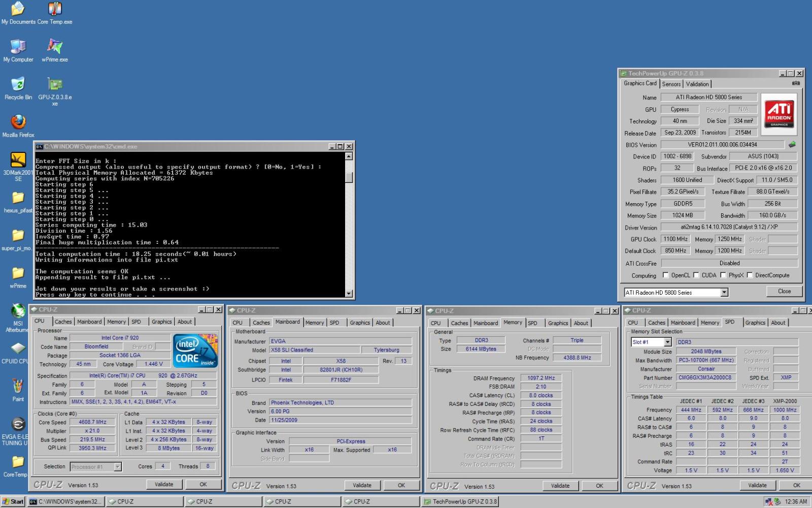Open About tab in the SPD CPU-Z window
The image size is (812, 508).
(778, 323)
